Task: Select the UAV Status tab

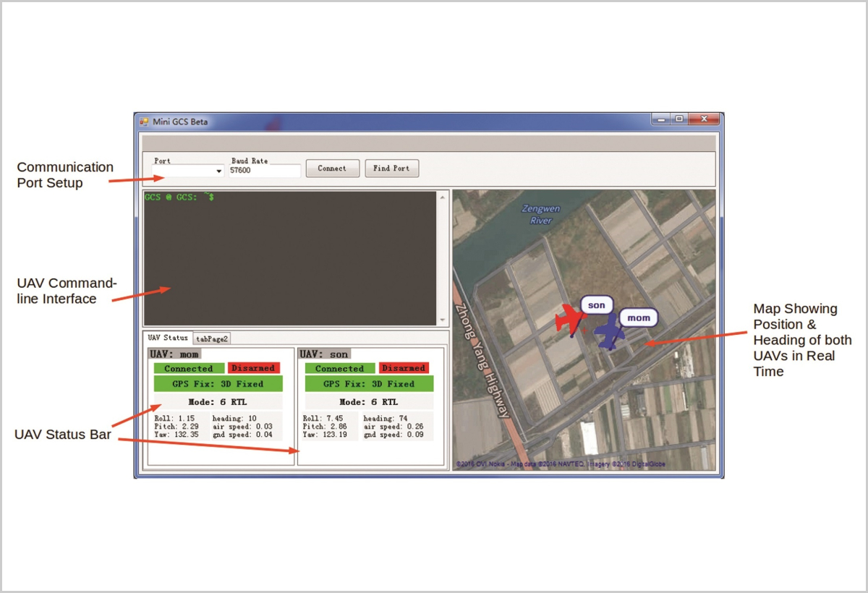Action: [x=167, y=337]
